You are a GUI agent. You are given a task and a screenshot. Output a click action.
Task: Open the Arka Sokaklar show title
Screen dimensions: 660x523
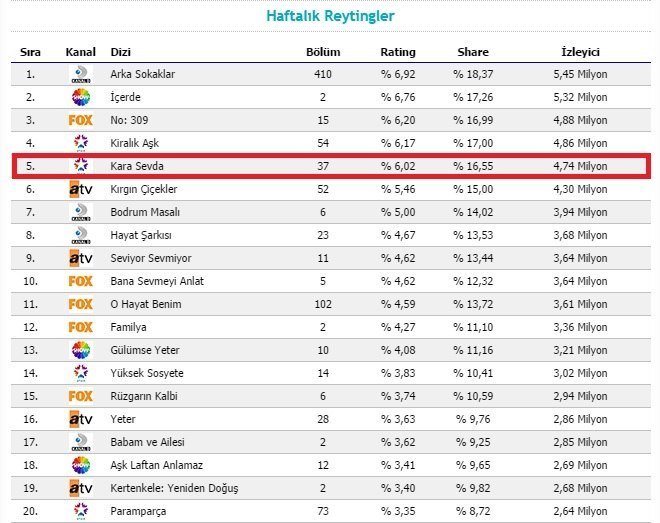coord(143,74)
